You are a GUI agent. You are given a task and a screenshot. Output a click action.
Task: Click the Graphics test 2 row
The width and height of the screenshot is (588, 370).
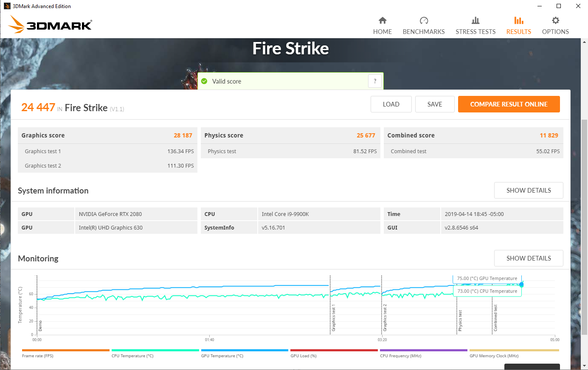tap(107, 165)
